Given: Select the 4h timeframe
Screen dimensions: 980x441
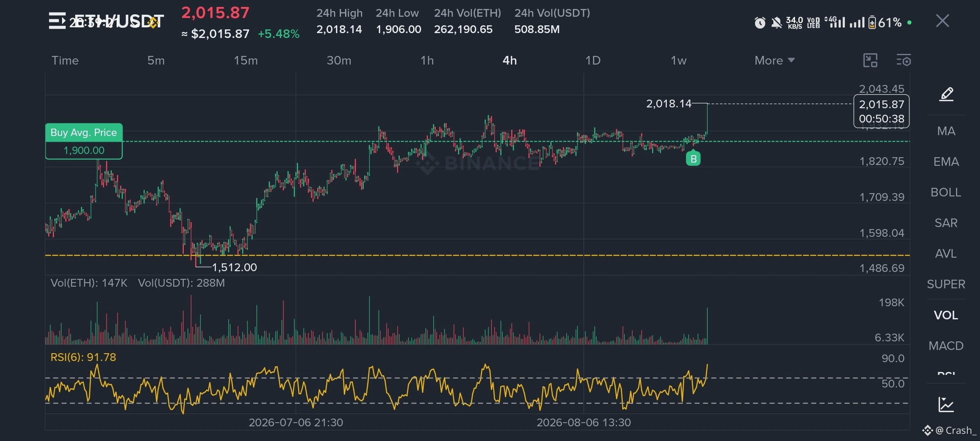Looking at the screenshot, I should click(x=510, y=60).
